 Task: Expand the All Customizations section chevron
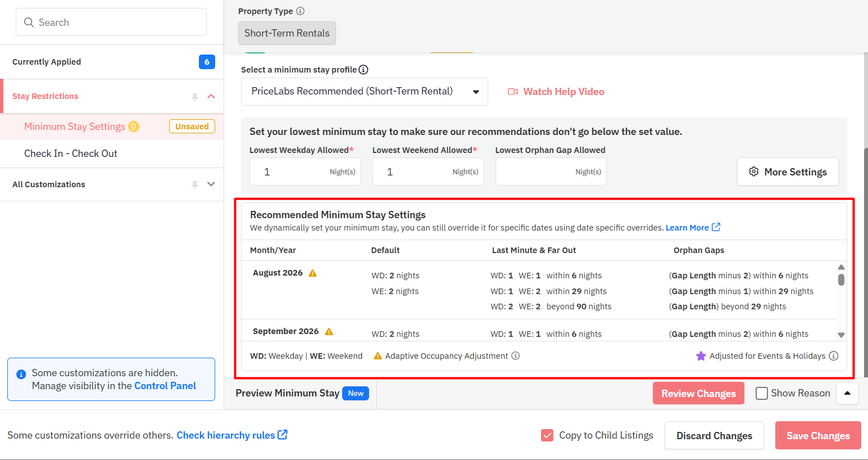[211, 184]
